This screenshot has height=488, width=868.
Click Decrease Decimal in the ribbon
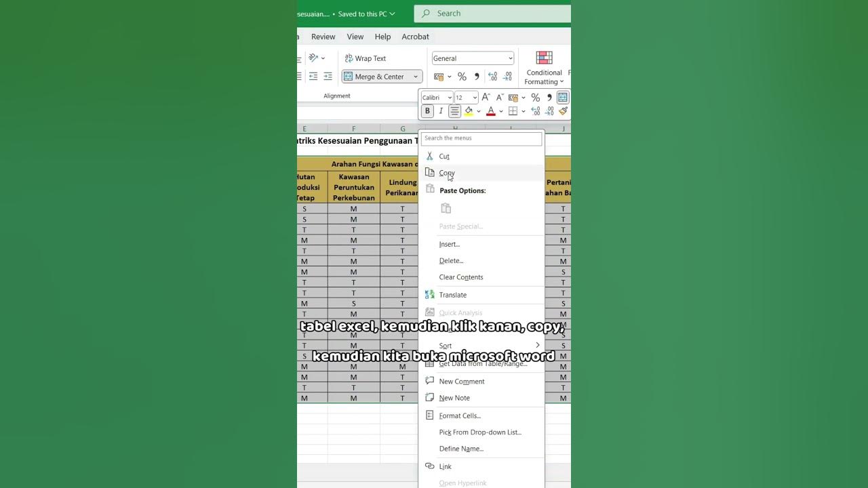pyautogui.click(x=507, y=77)
